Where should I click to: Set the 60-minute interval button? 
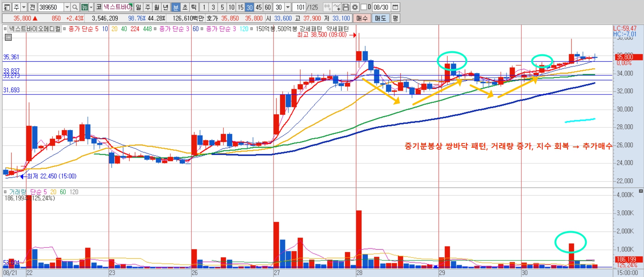tap(268, 7)
